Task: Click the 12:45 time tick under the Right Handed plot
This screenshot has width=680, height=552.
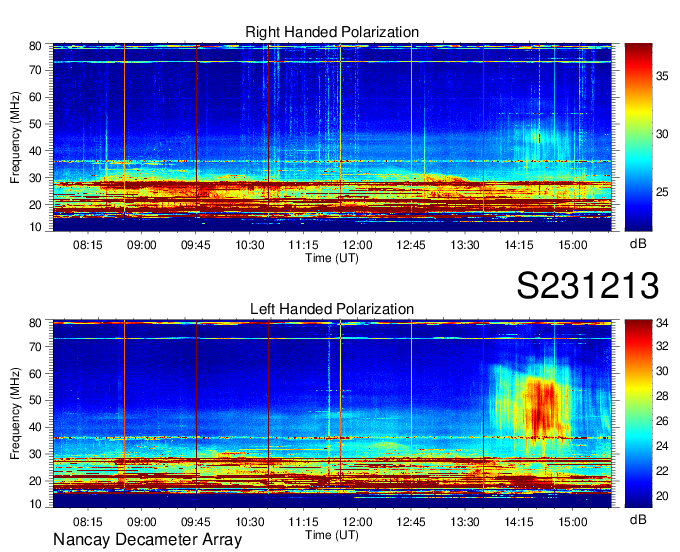Action: 411,245
